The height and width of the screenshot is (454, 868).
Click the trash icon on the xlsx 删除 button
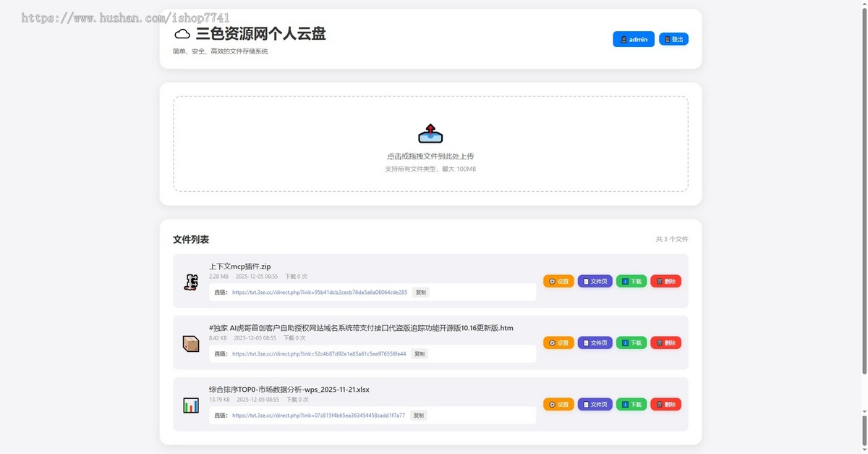coord(658,404)
